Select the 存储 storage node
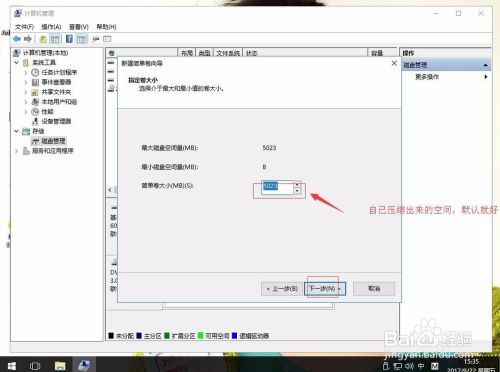Viewport: 500px width, 372px height. [x=38, y=131]
